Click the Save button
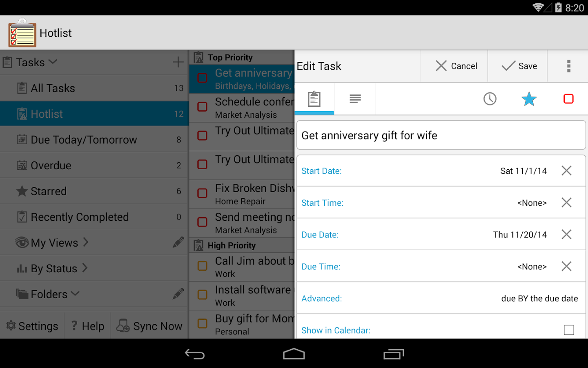 pos(519,66)
